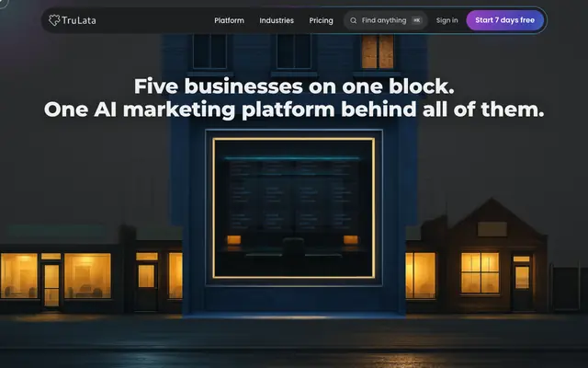Click the Sign in link

(447, 20)
